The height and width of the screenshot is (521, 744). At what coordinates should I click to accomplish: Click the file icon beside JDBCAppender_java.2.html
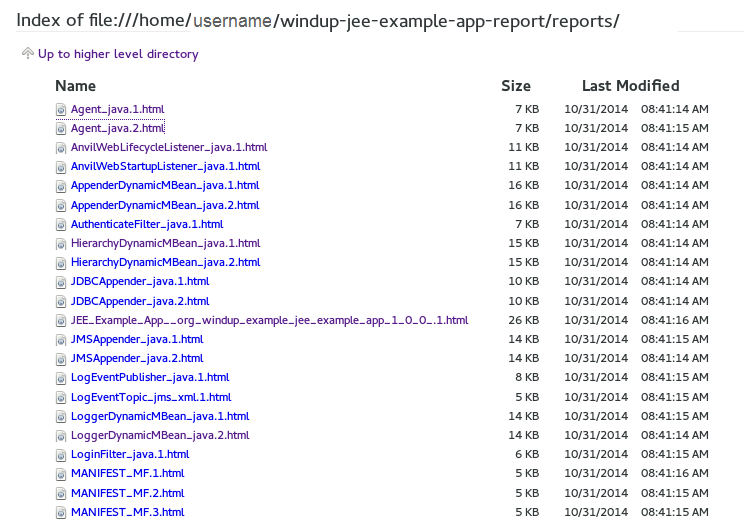point(61,301)
